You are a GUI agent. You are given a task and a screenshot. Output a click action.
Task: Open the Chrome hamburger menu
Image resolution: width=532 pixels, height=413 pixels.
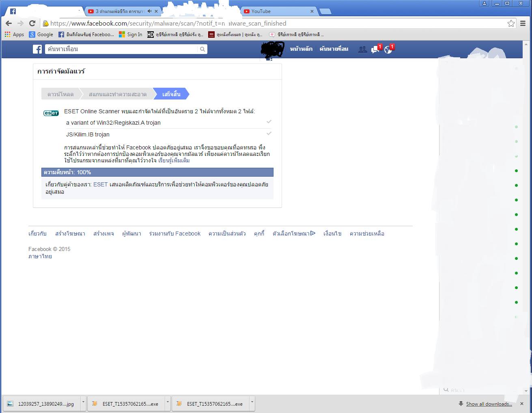[x=523, y=24]
